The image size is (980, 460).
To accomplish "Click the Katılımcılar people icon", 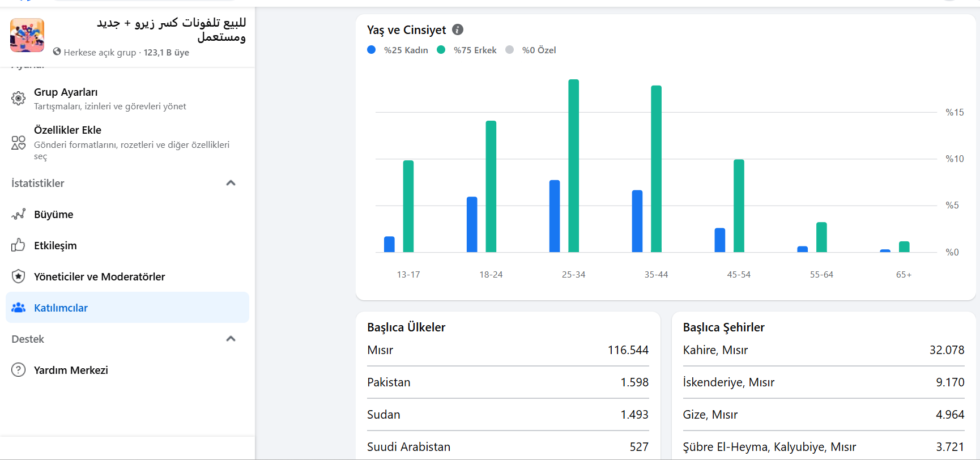I will 19,308.
